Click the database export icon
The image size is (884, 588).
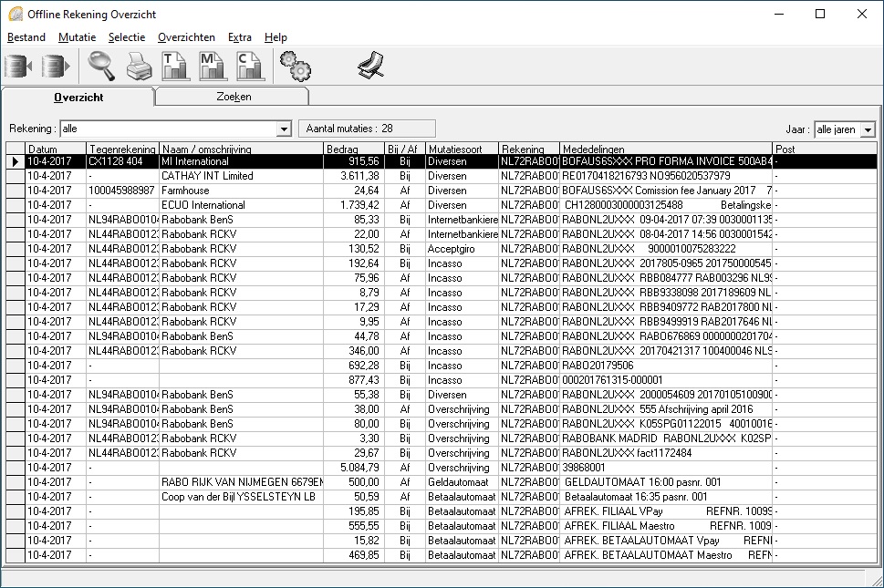coord(56,66)
